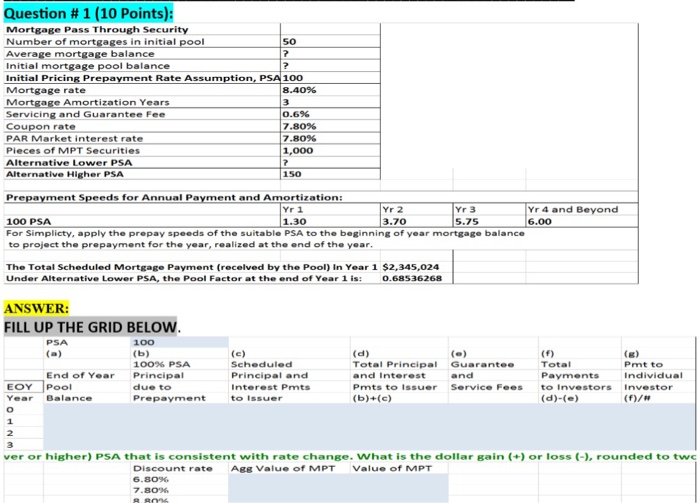Select the 100 PSA Yr 1 value 1.30
The image size is (700, 503).
coord(295,221)
